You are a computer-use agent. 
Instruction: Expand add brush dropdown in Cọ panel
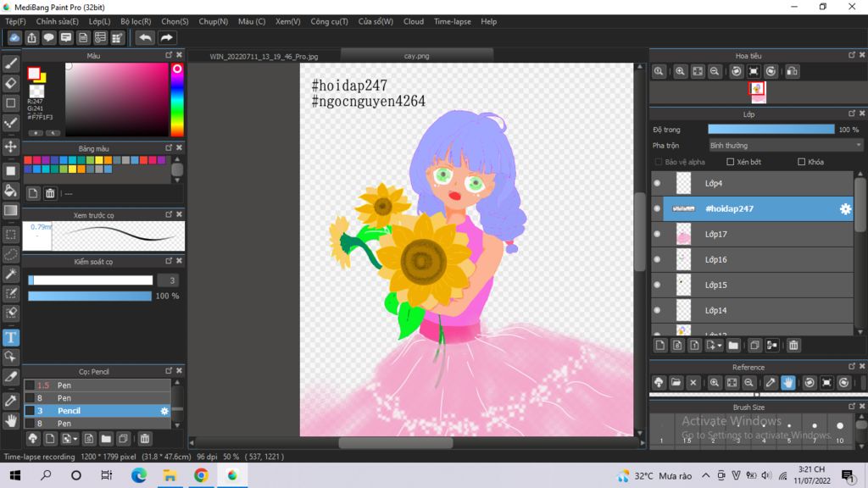click(x=75, y=440)
